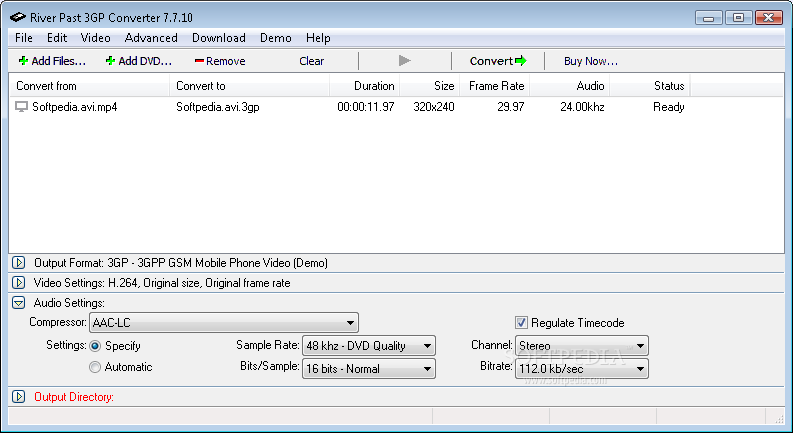Open the File menu
Viewport: 793px width, 433px height.
pyautogui.click(x=24, y=38)
